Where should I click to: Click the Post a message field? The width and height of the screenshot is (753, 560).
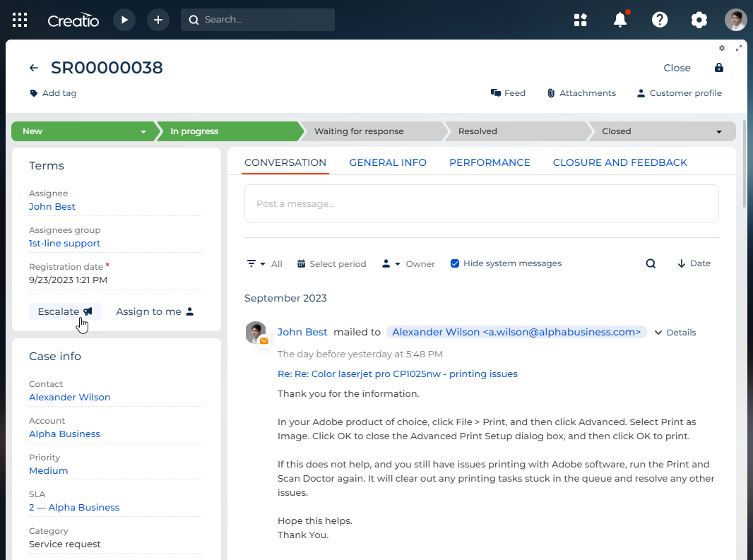pos(481,203)
